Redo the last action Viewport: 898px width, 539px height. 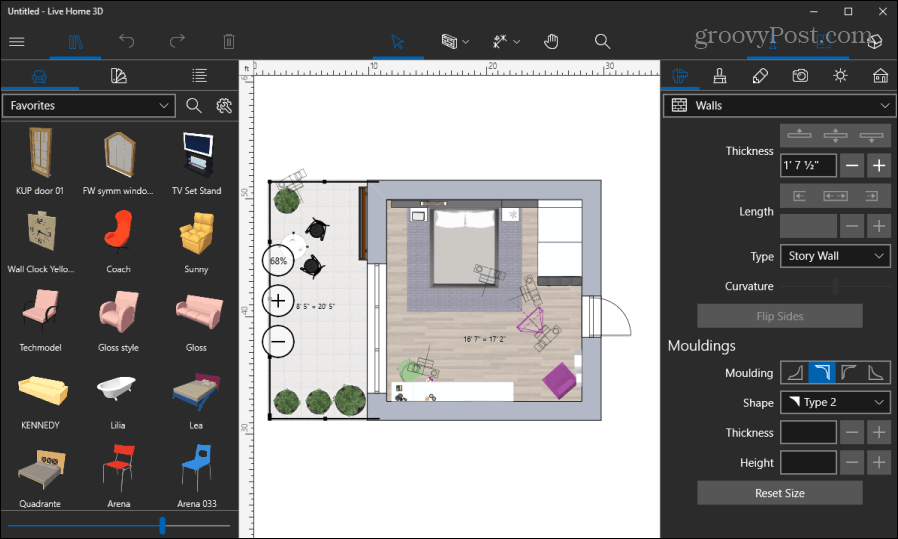178,41
